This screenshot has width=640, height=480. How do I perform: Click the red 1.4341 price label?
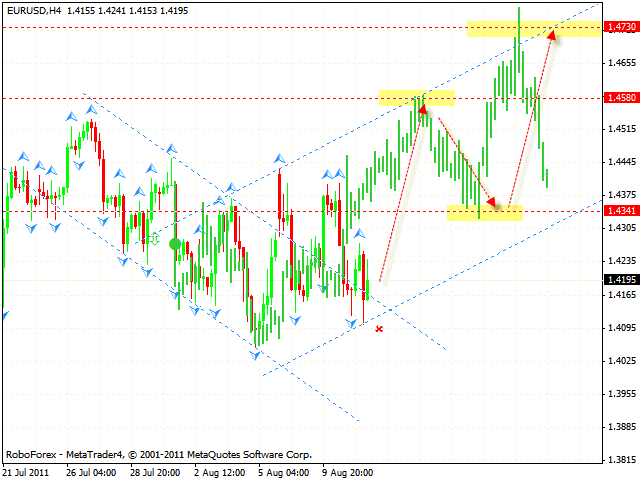(618, 210)
